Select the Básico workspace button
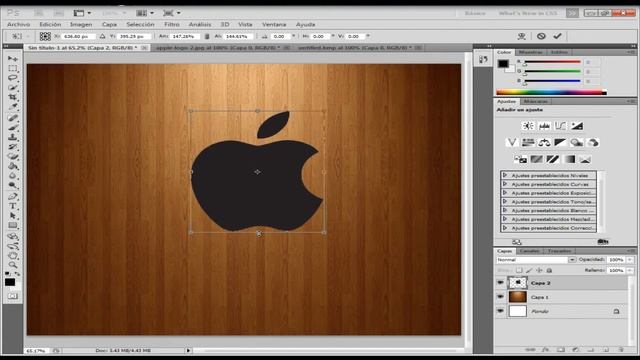This screenshot has width=640, height=360. pyautogui.click(x=475, y=13)
